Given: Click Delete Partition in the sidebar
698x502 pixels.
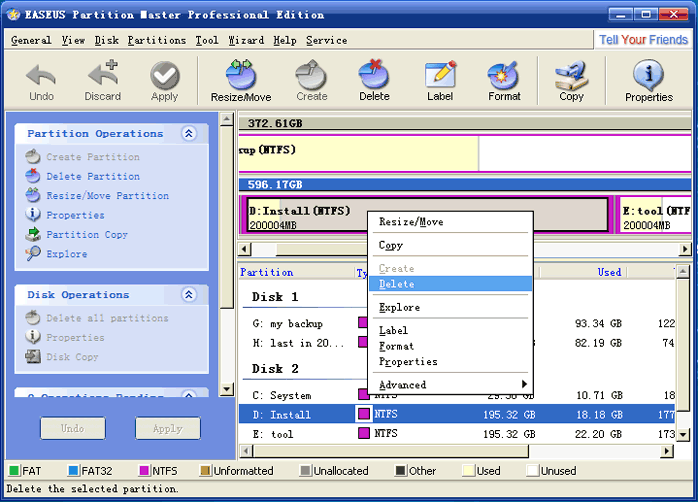Looking at the screenshot, I should [x=83, y=176].
